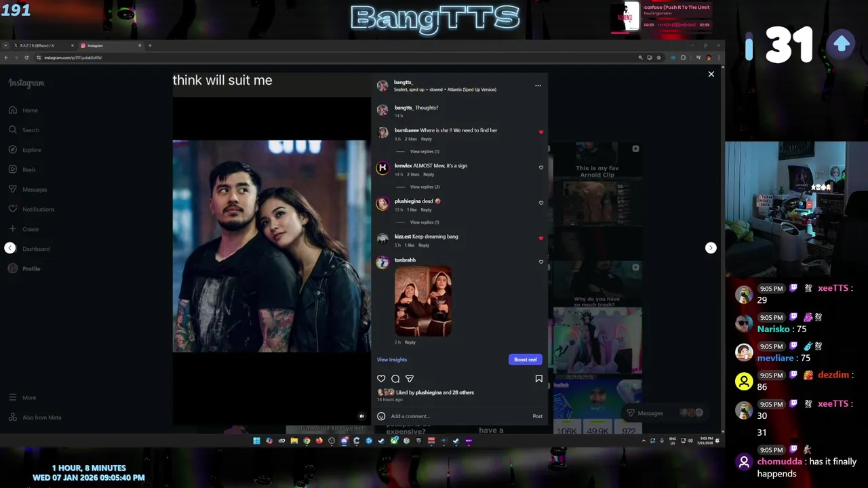Reply to tonbrahh's image comment
The height and width of the screenshot is (488, 868).
pyautogui.click(x=410, y=342)
